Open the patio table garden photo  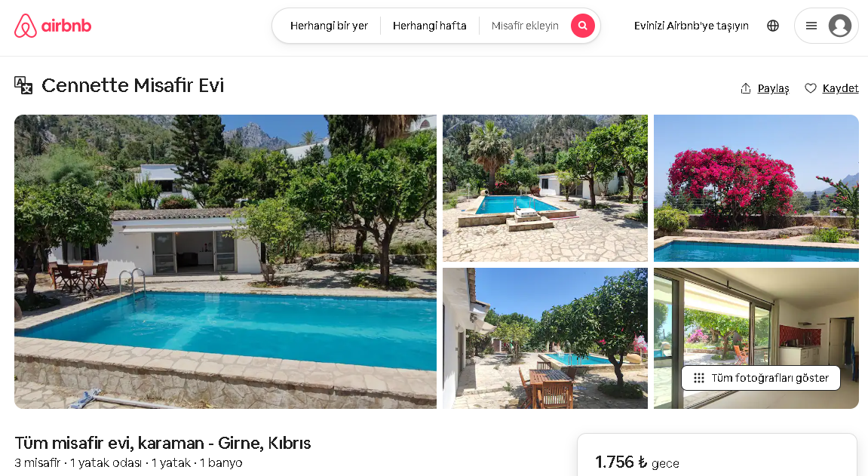pyautogui.click(x=544, y=339)
